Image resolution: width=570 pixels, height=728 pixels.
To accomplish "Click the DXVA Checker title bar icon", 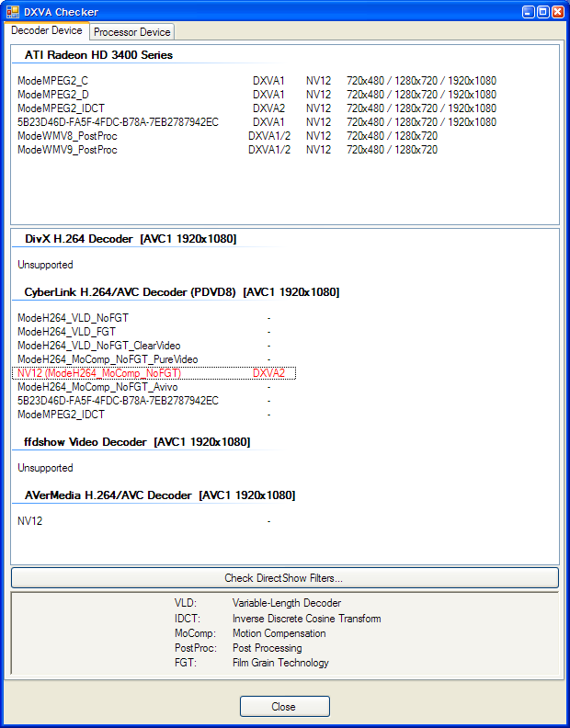I will pyautogui.click(x=13, y=12).
